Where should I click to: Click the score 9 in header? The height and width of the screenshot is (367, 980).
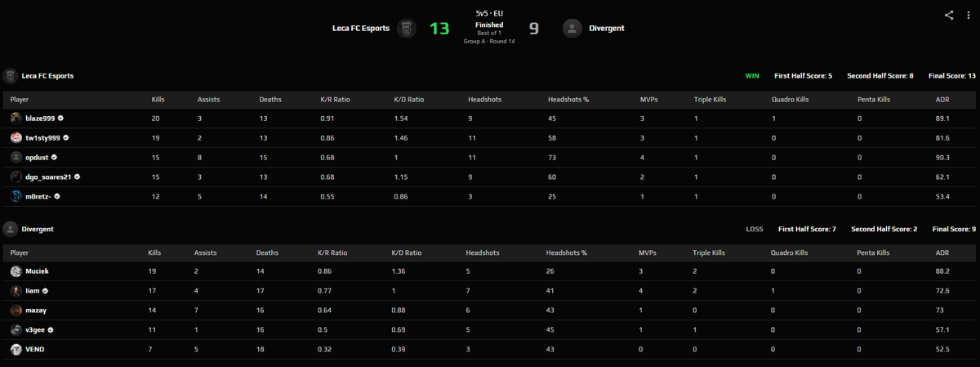pyautogui.click(x=534, y=29)
